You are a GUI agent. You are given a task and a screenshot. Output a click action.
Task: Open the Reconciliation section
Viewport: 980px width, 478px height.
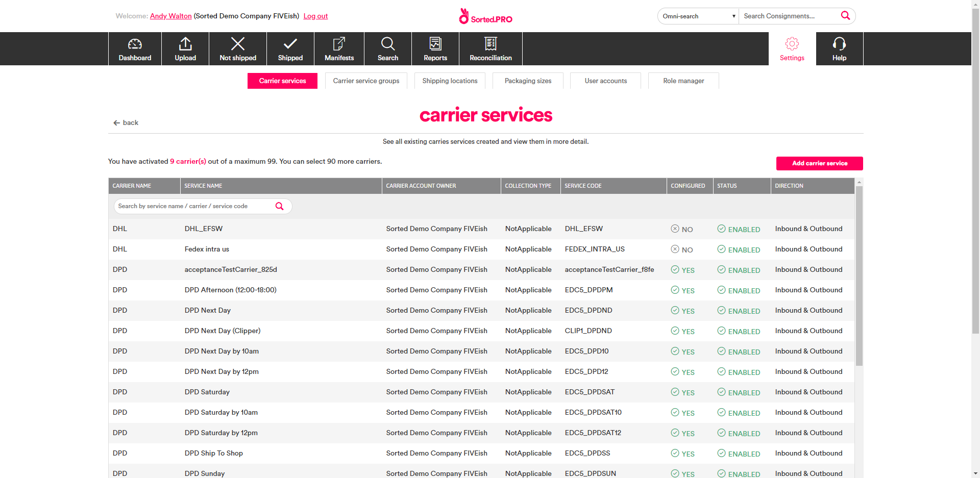point(490,48)
